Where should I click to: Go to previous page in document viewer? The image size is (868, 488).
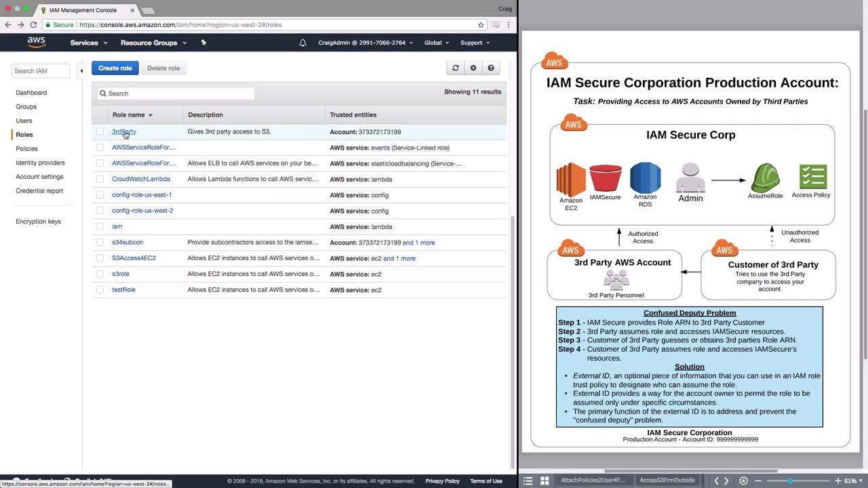716,481
